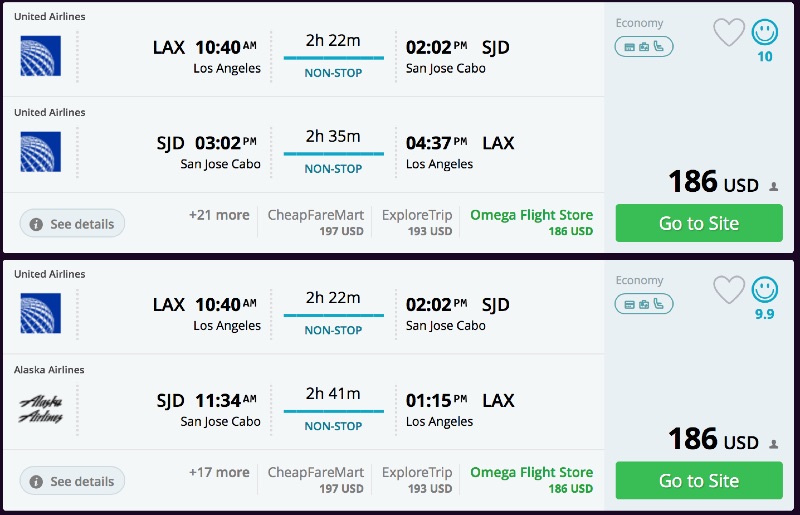Click the smiley rating icon scored 10
Viewport: 800px width, 515px height.
click(x=765, y=32)
